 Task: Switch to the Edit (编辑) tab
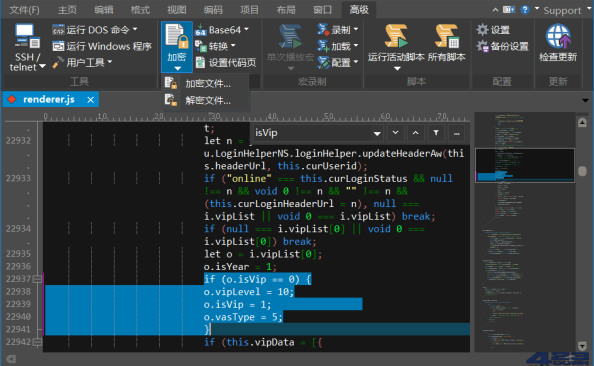(104, 10)
